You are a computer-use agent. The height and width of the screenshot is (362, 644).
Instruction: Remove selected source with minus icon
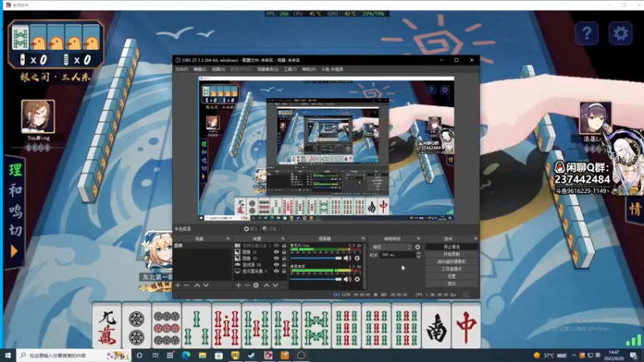tap(247, 286)
